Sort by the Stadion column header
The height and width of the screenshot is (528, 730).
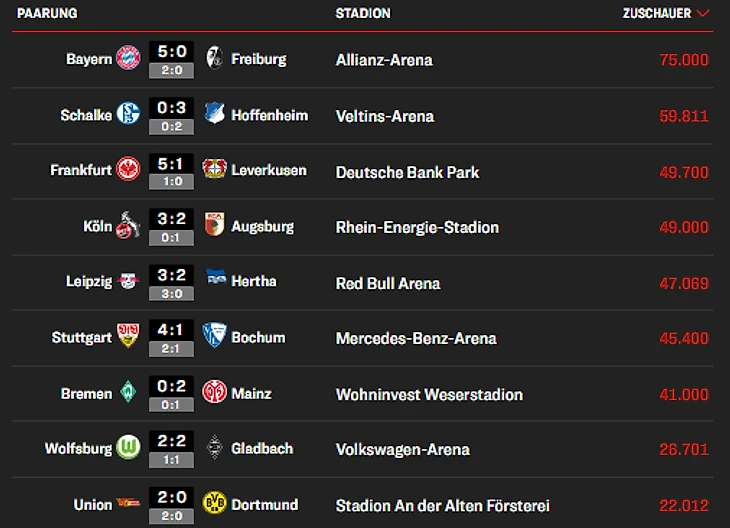pos(363,13)
